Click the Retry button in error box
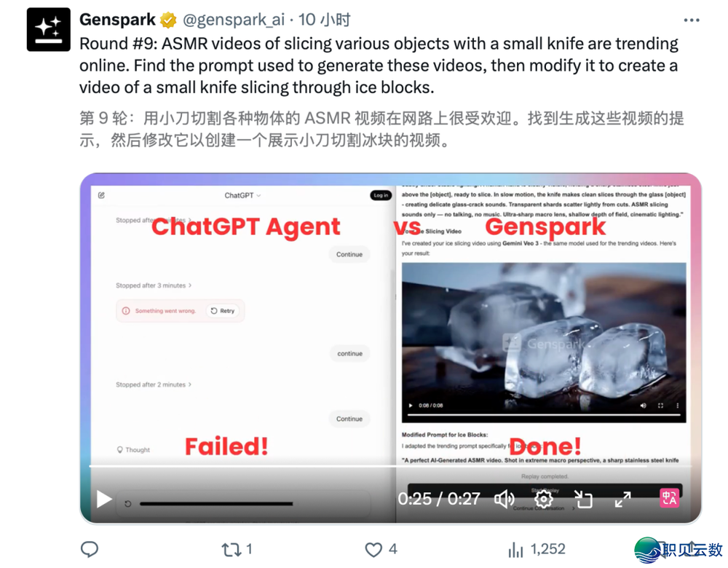This screenshot has width=728, height=568. 223,311
